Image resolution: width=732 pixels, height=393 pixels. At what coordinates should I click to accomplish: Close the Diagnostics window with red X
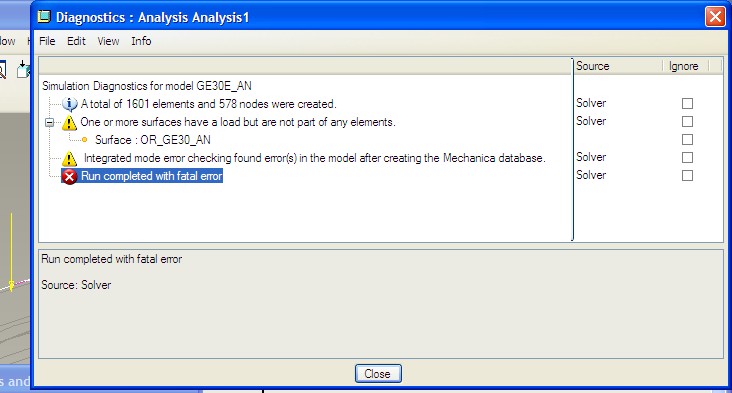click(x=715, y=17)
